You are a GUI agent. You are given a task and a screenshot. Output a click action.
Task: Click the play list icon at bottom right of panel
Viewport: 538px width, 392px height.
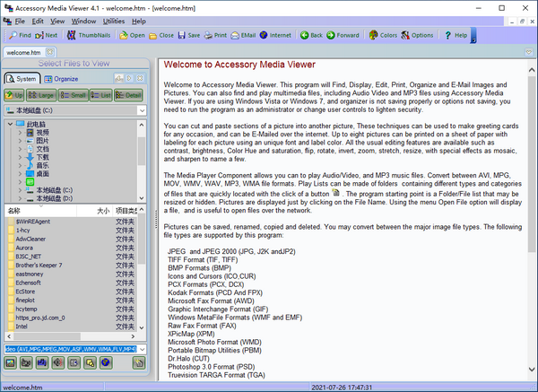[139, 362]
